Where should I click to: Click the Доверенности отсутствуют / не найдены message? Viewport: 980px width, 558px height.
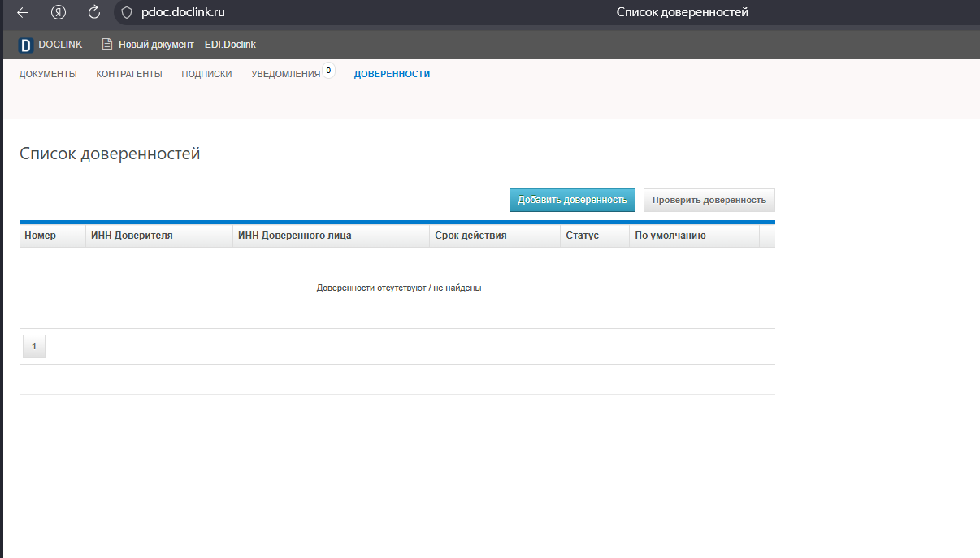click(x=399, y=288)
